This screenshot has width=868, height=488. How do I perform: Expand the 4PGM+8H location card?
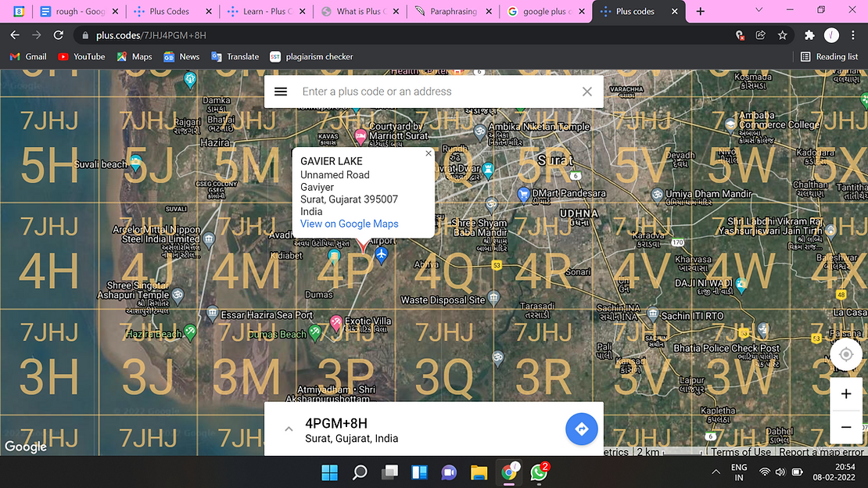coord(289,429)
